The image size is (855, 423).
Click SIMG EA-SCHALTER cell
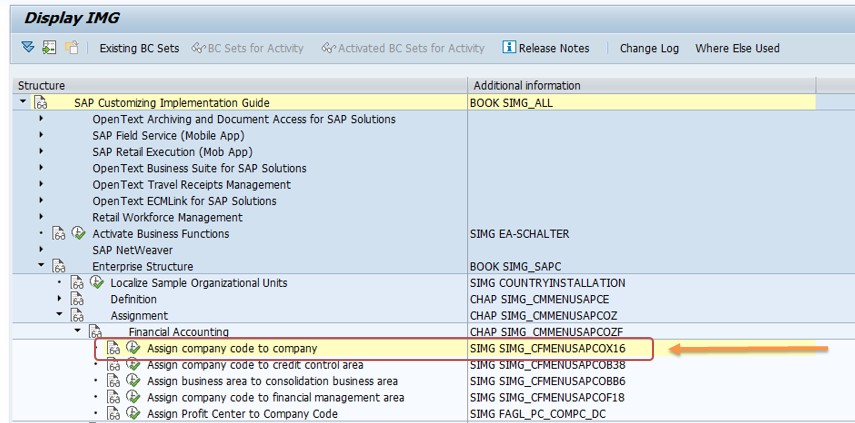click(x=519, y=234)
